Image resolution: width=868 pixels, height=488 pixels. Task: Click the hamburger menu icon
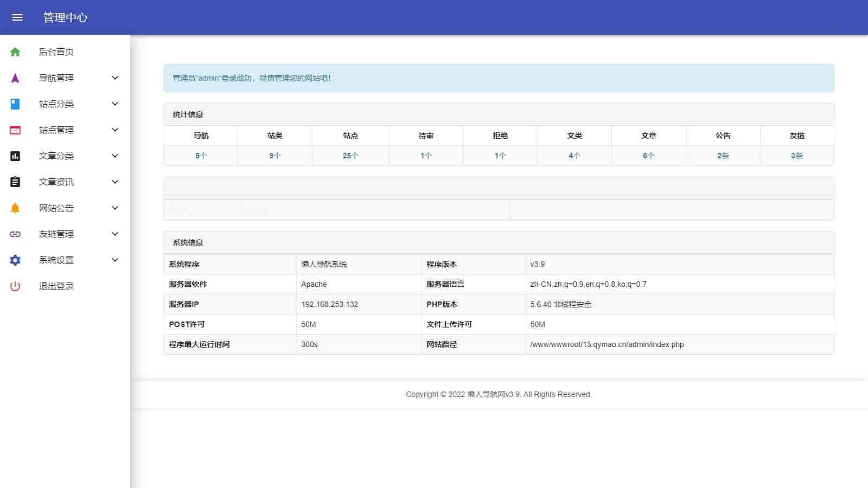tap(17, 17)
